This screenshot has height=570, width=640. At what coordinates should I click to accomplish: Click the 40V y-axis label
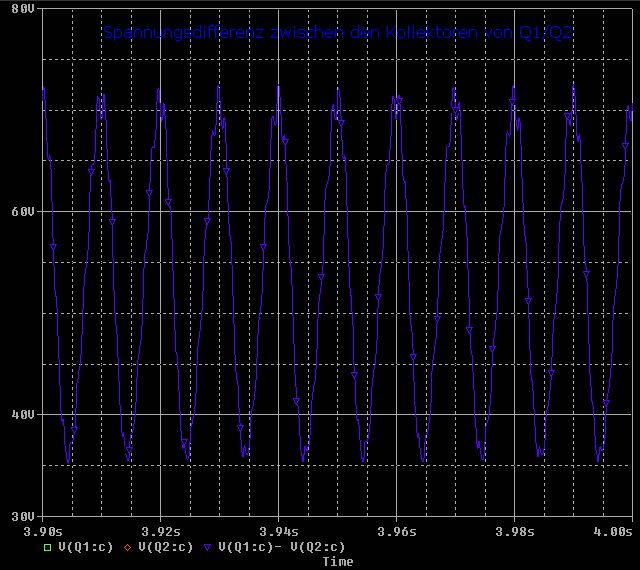pos(23,414)
